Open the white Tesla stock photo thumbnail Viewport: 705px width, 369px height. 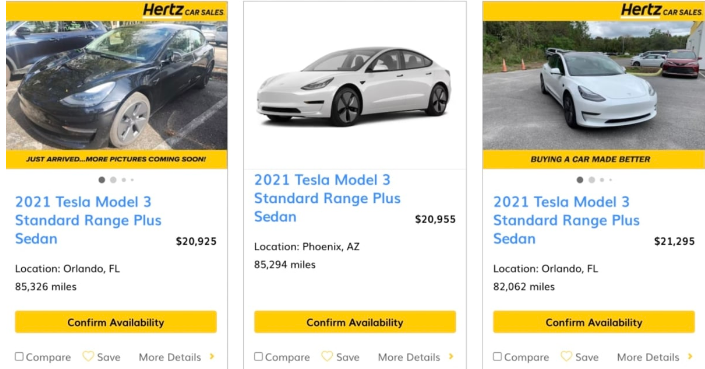tap(355, 85)
